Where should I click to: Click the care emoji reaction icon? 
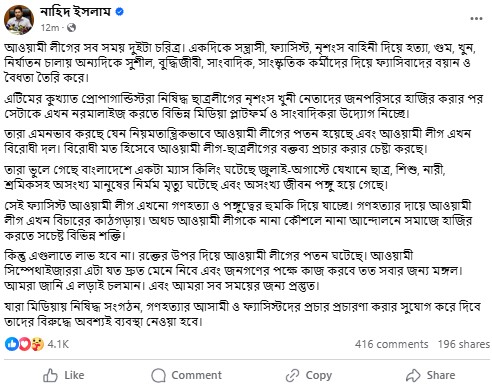37,344
